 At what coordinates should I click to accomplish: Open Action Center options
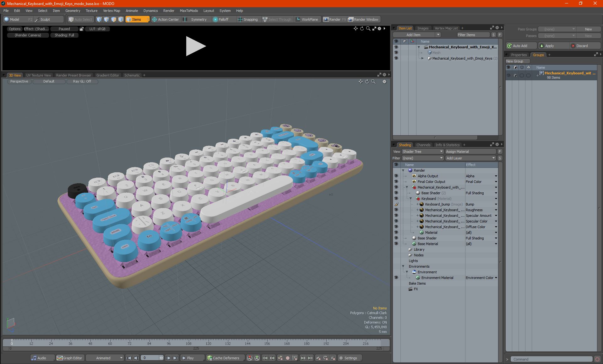click(166, 19)
